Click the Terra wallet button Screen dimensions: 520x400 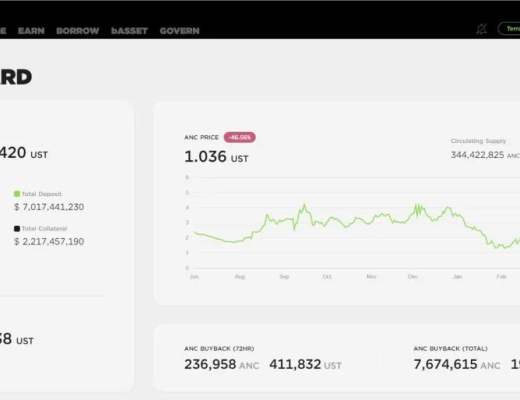[509, 29]
